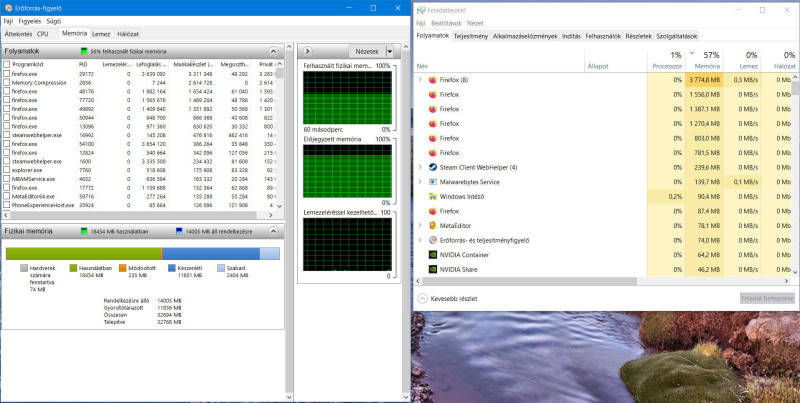
Task: Click the NVIDIA Container icon
Action: pos(433,255)
